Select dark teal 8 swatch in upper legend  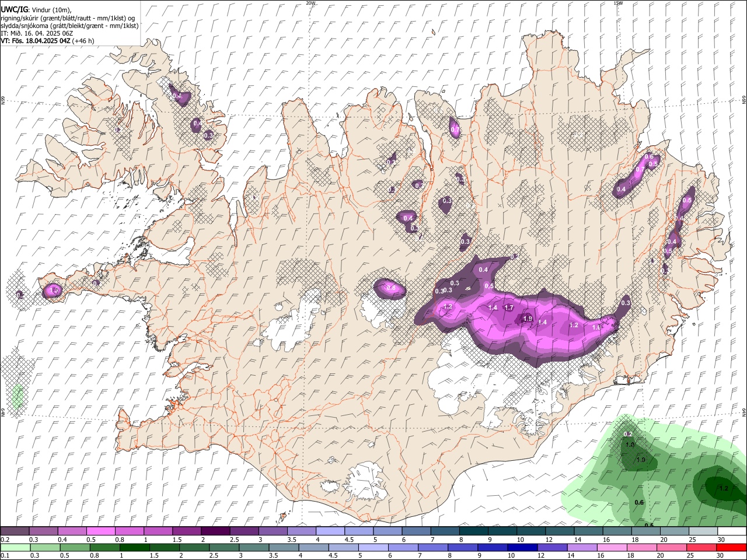473,531
